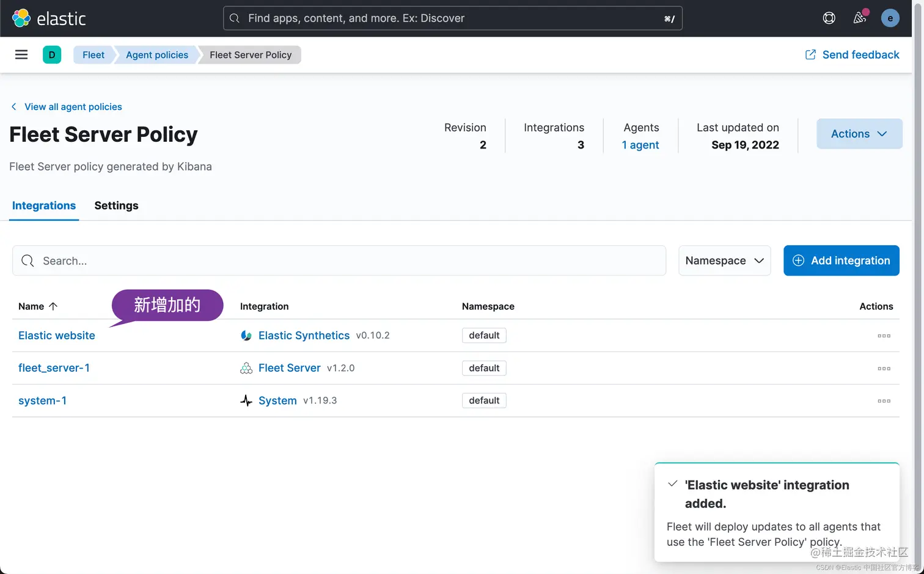Open actions menu for Elastic website row

click(x=884, y=336)
